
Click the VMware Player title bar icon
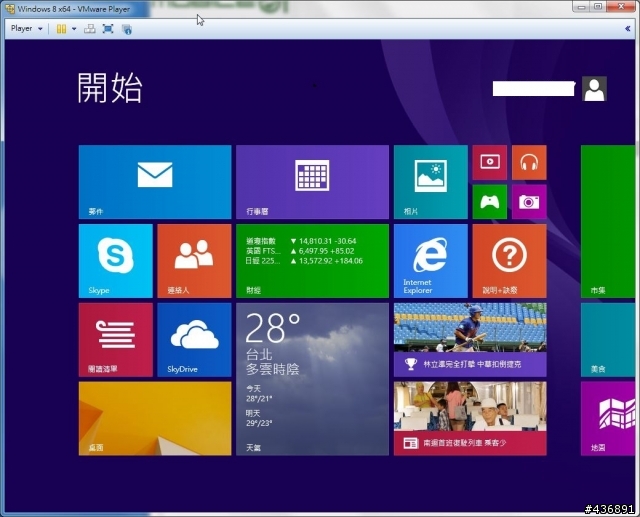(x=10, y=9)
